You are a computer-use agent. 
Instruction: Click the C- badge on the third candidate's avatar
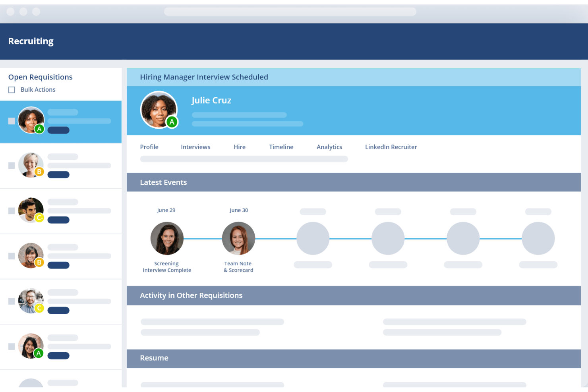pyautogui.click(x=39, y=218)
